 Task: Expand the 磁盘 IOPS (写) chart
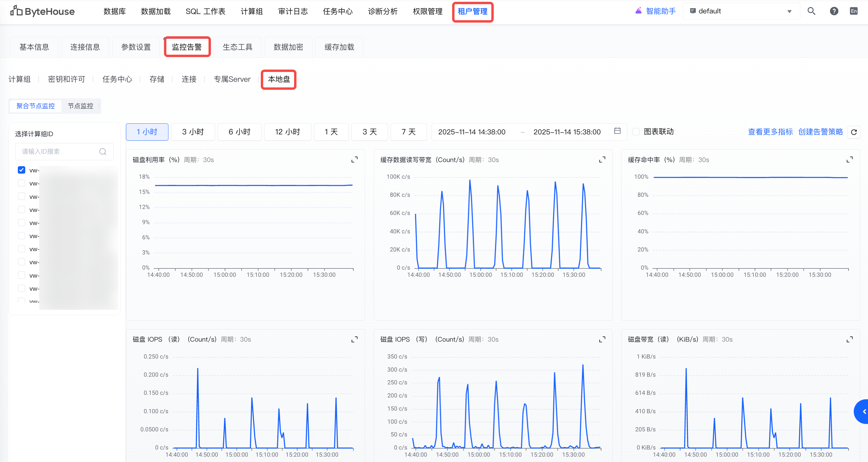602,339
